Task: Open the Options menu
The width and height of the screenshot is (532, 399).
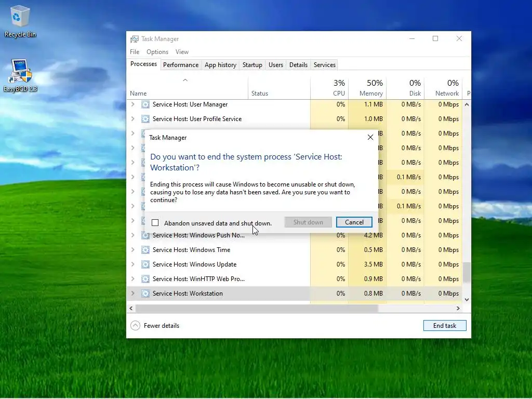Action: click(x=157, y=52)
